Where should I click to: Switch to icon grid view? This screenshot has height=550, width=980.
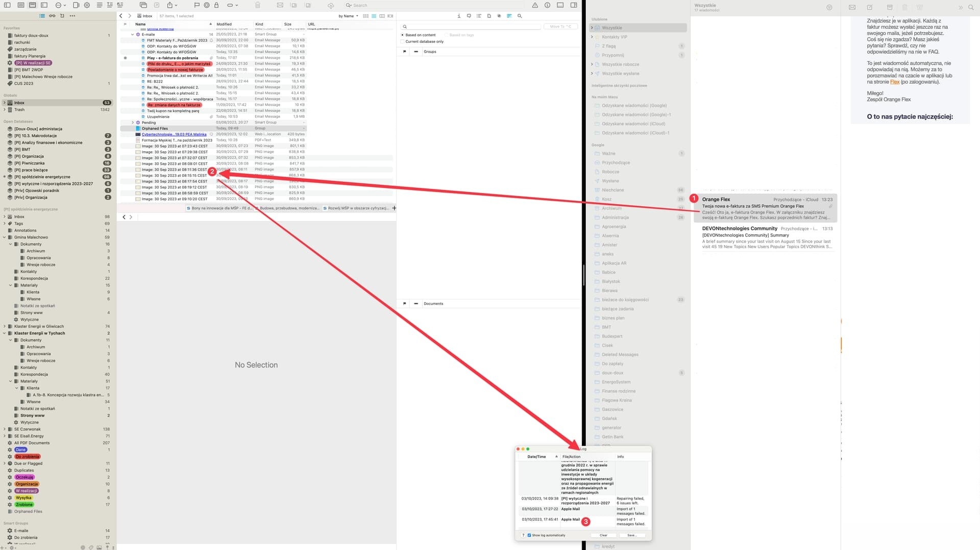coord(365,16)
